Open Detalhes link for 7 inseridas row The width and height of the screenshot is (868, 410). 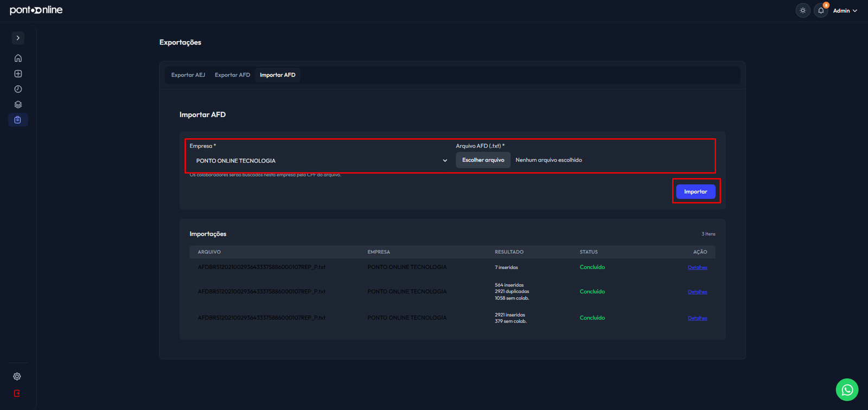pyautogui.click(x=697, y=267)
